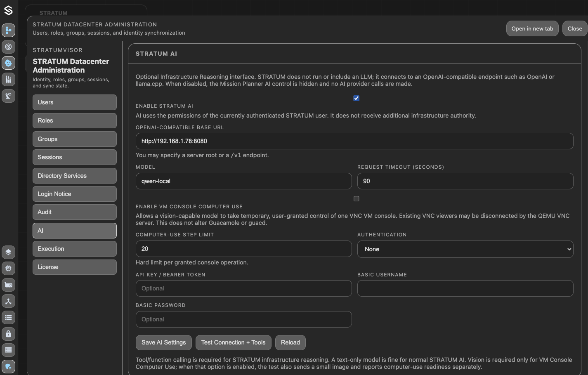Click the Computer-Use Step Limit field

[x=243, y=249]
